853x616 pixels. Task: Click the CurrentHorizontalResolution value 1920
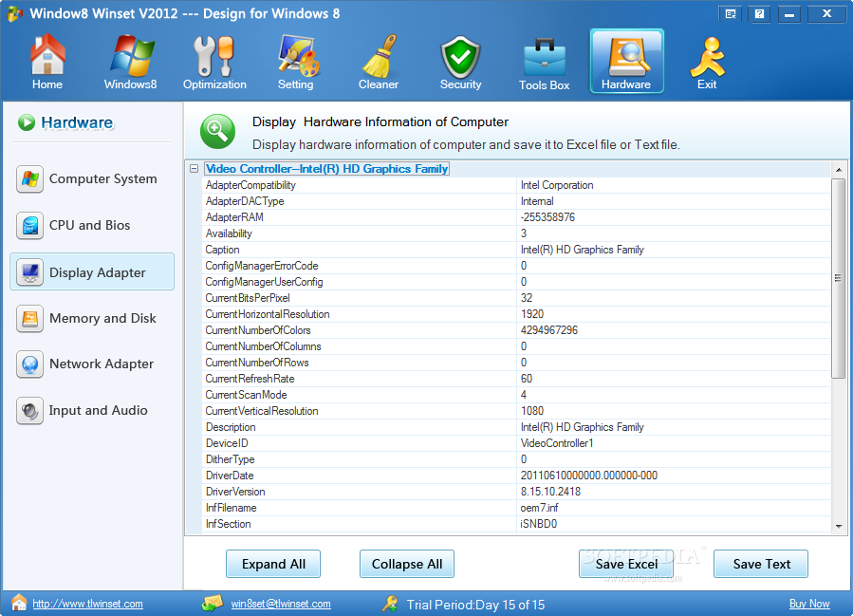click(532, 314)
